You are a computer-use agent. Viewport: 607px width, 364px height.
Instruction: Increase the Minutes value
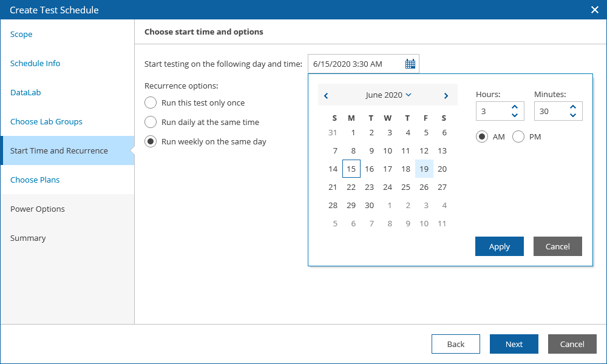pos(573,107)
